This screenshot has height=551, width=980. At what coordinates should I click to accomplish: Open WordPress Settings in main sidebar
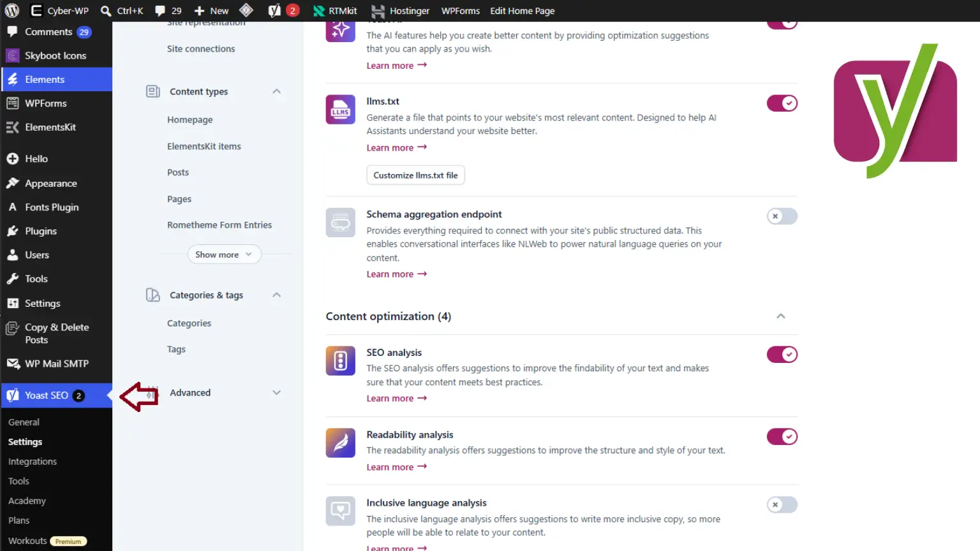click(56, 303)
